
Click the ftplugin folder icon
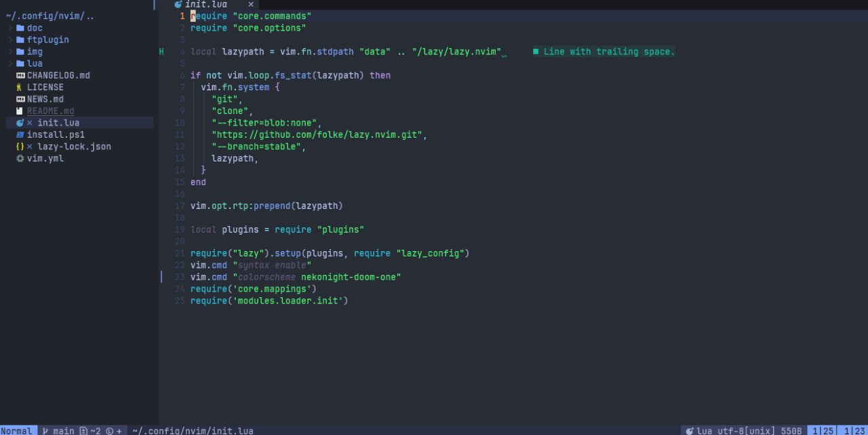coord(20,40)
